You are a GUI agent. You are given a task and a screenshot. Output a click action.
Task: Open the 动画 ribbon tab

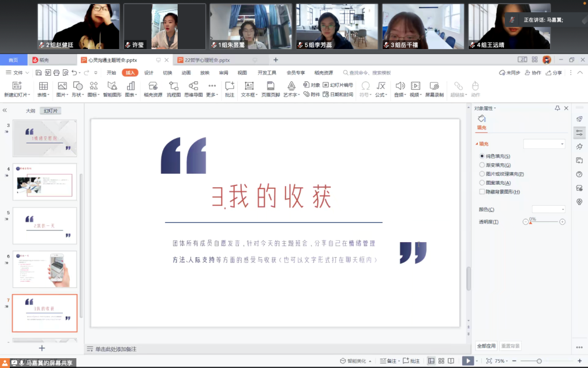186,73
